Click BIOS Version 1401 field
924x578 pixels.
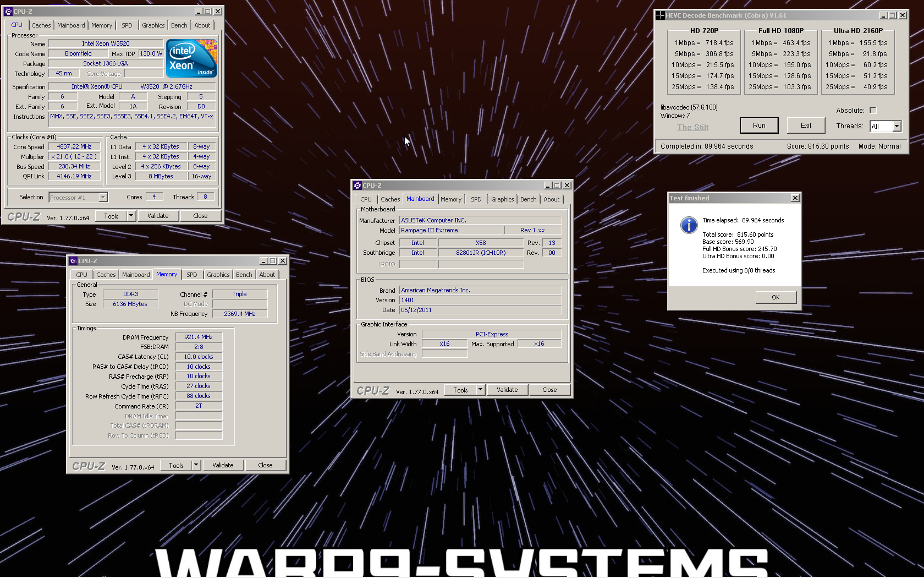[x=480, y=300]
